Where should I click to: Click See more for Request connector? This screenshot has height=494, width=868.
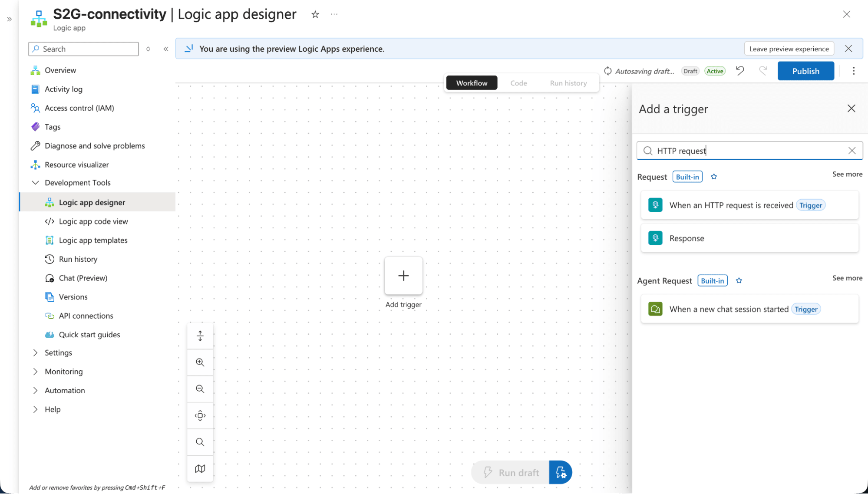(x=847, y=174)
